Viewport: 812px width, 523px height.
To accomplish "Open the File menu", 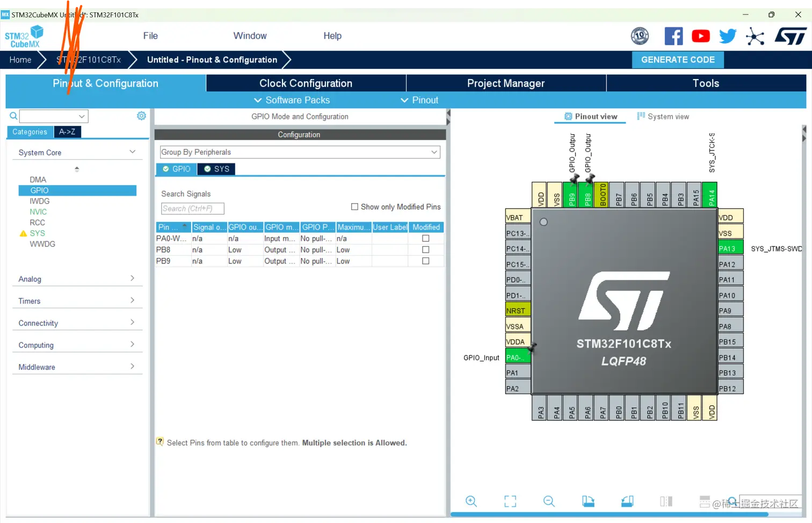I will (x=150, y=36).
